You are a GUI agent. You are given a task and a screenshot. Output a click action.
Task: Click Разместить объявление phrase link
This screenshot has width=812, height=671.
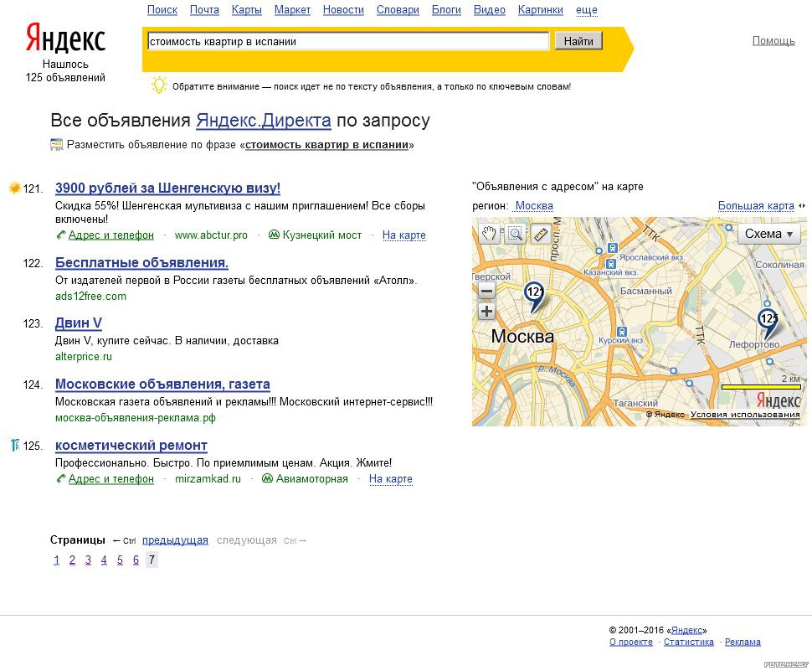coord(326,145)
